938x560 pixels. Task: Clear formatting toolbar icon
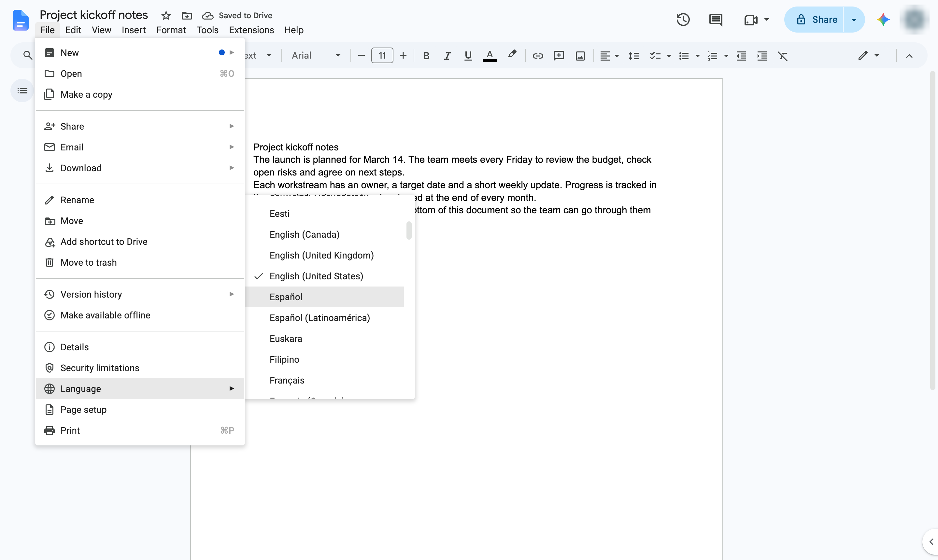click(783, 56)
